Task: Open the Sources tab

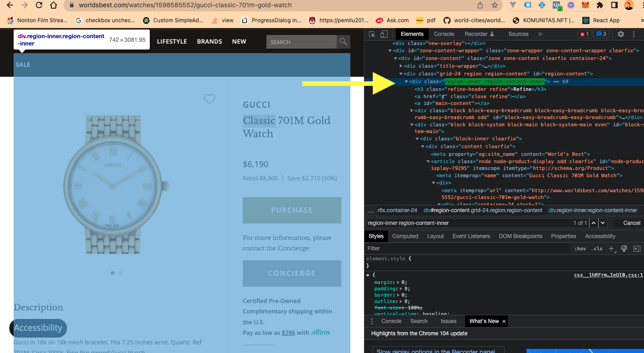Action: (x=518, y=34)
